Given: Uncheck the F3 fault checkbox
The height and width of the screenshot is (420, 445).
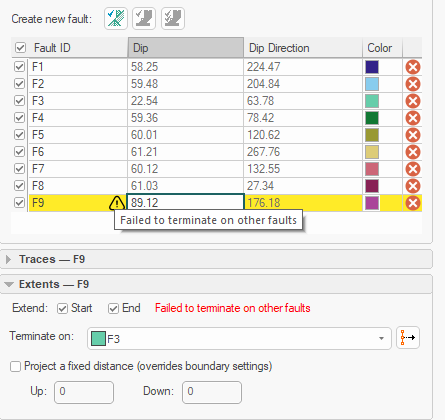Looking at the screenshot, I should pos(20,101).
